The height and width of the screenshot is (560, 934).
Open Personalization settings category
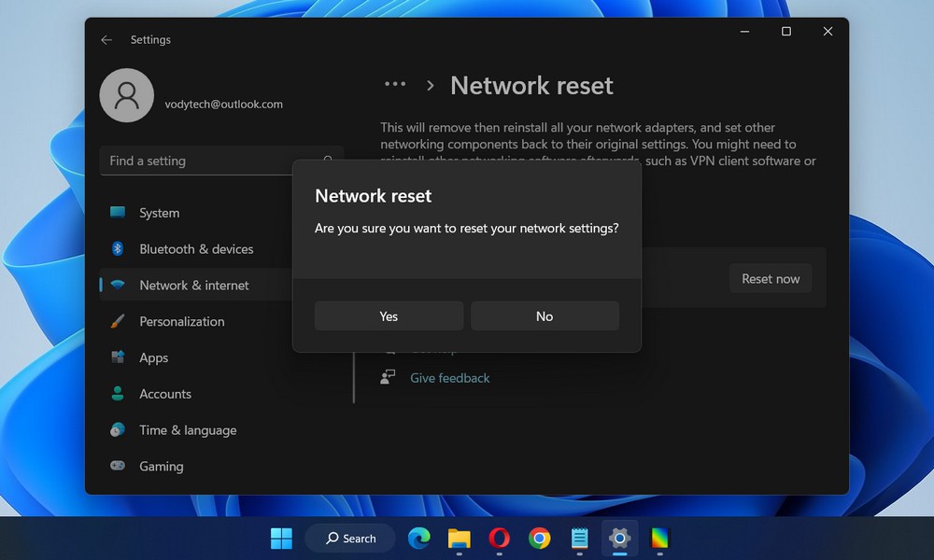tap(181, 321)
